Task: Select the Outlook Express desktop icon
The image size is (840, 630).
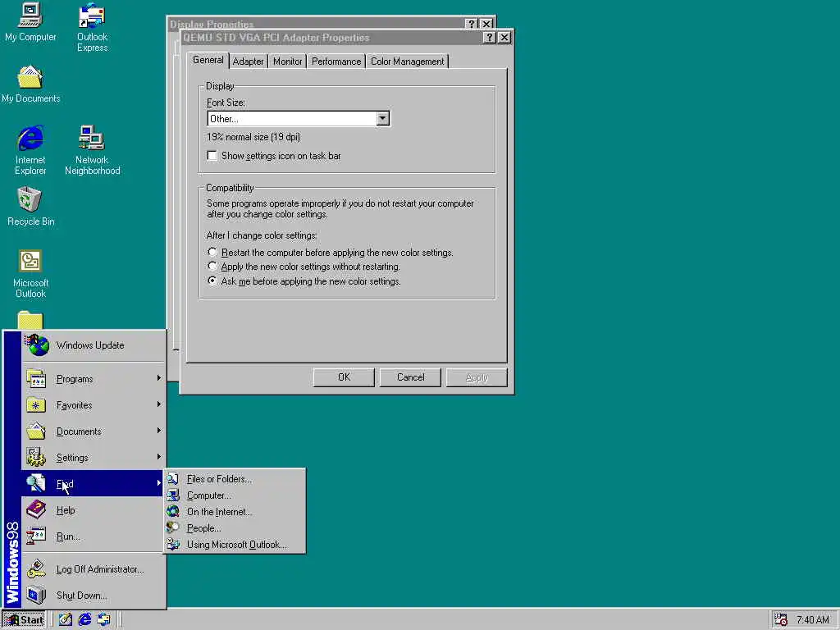Action: click(x=92, y=27)
